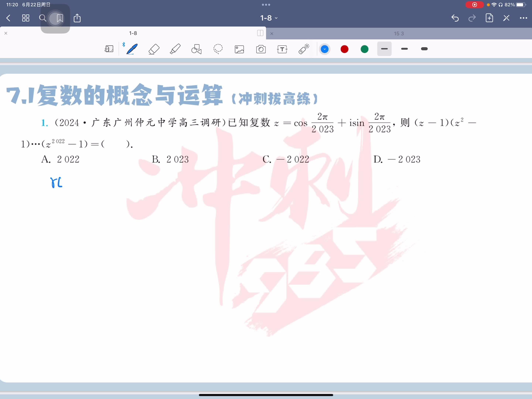The image size is (532, 399).
Task: Activate the lasso selection tool
Action: tap(218, 49)
